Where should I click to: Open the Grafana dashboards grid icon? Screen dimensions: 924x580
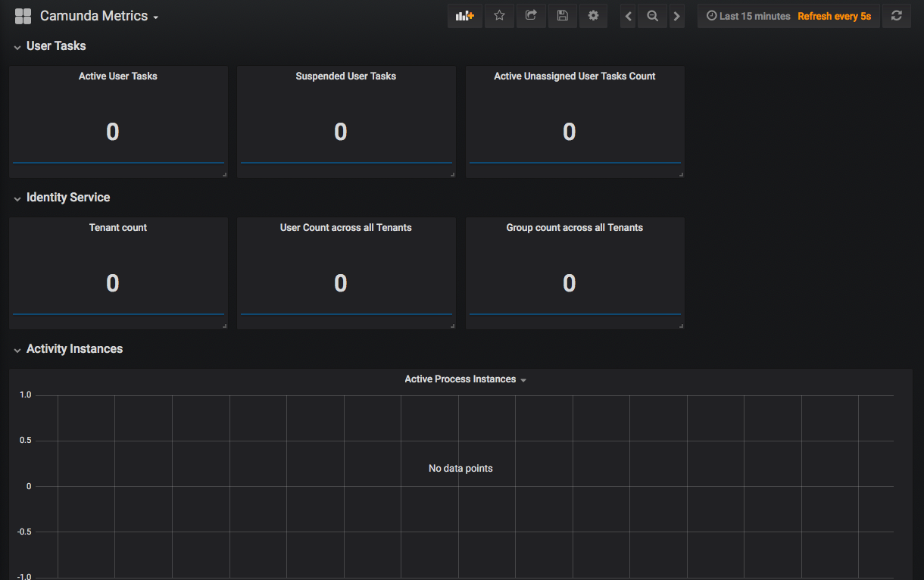[x=23, y=16]
